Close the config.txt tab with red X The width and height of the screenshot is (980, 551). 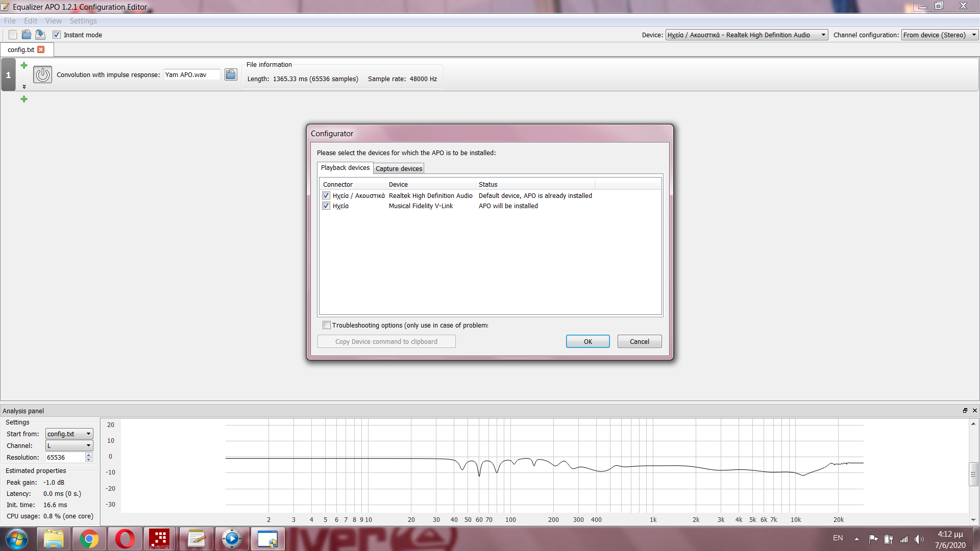coord(41,49)
